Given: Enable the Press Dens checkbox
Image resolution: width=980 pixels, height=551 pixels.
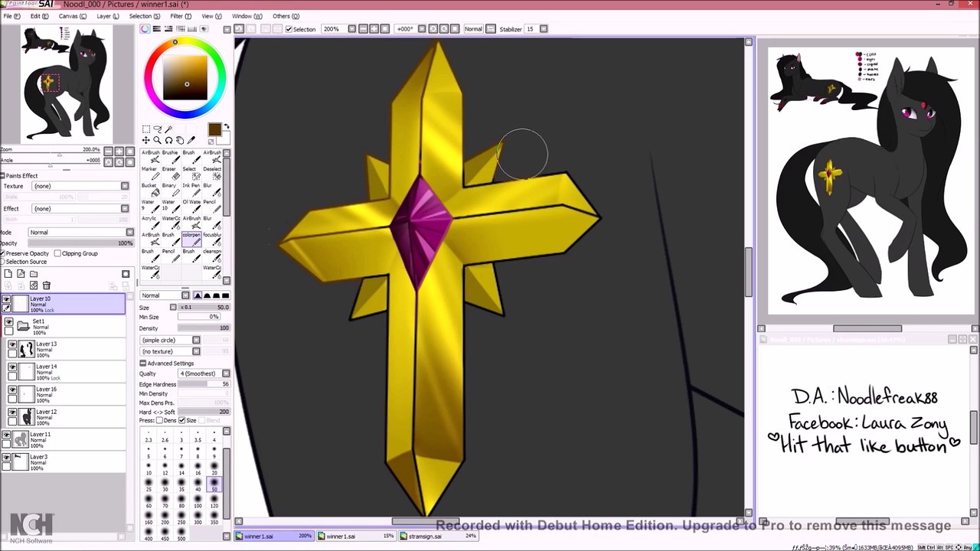Looking at the screenshot, I should coord(159,420).
